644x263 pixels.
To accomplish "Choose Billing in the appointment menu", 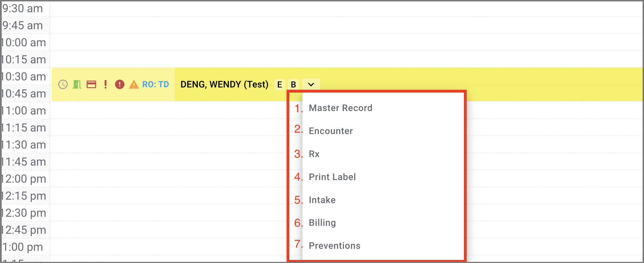I will point(322,223).
